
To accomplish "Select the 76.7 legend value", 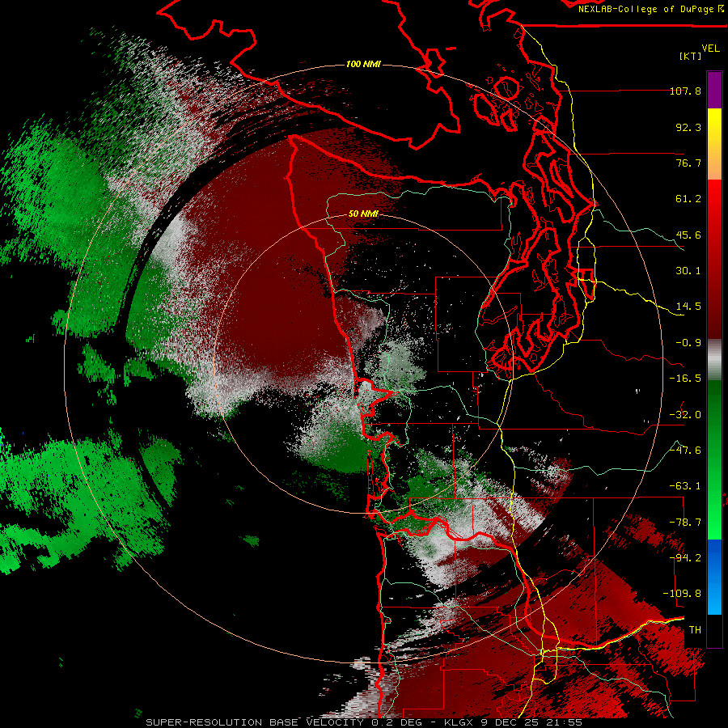I will click(688, 163).
